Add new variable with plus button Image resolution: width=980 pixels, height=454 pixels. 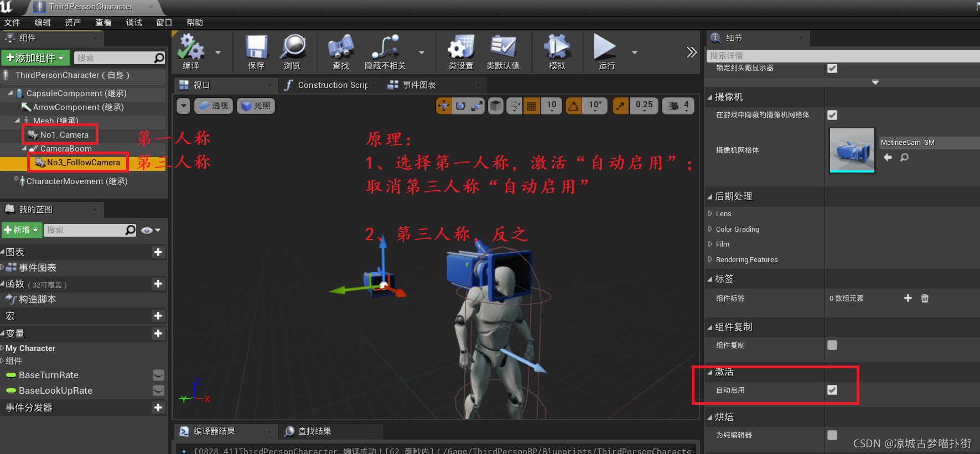[158, 333]
